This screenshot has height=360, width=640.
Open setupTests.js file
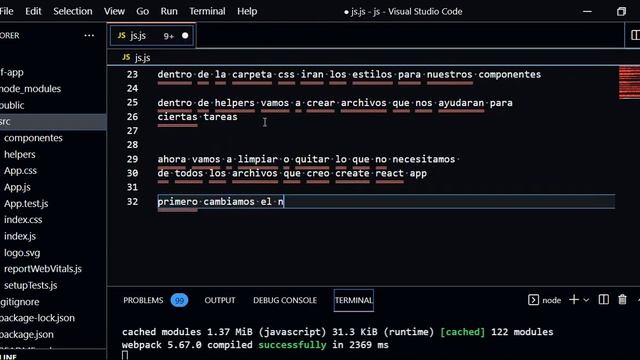(31, 285)
